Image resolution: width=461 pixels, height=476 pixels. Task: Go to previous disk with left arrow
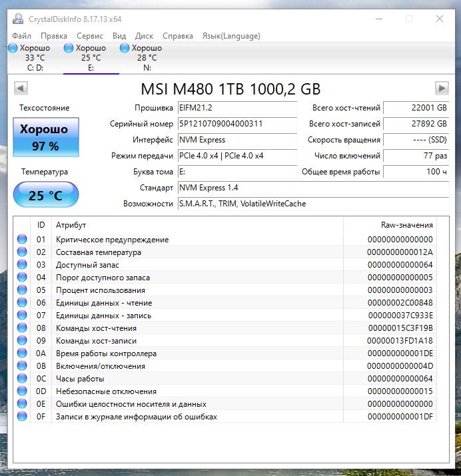[21, 89]
